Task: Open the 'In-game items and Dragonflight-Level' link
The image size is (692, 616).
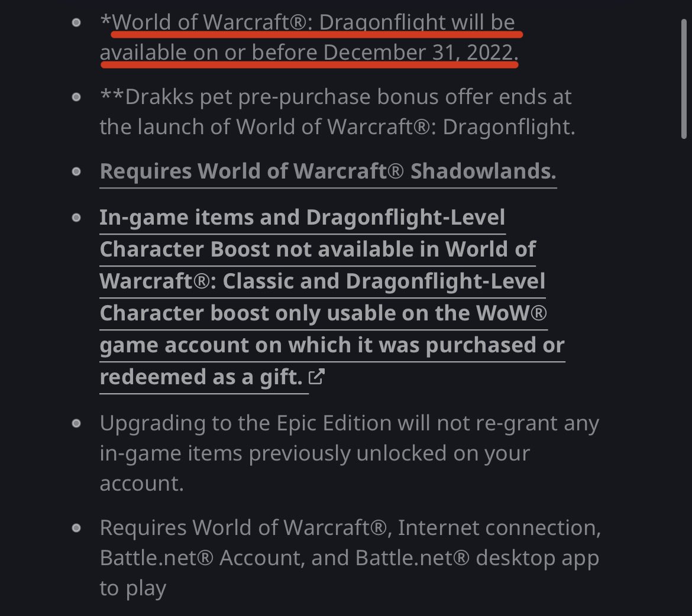Action: click(302, 218)
